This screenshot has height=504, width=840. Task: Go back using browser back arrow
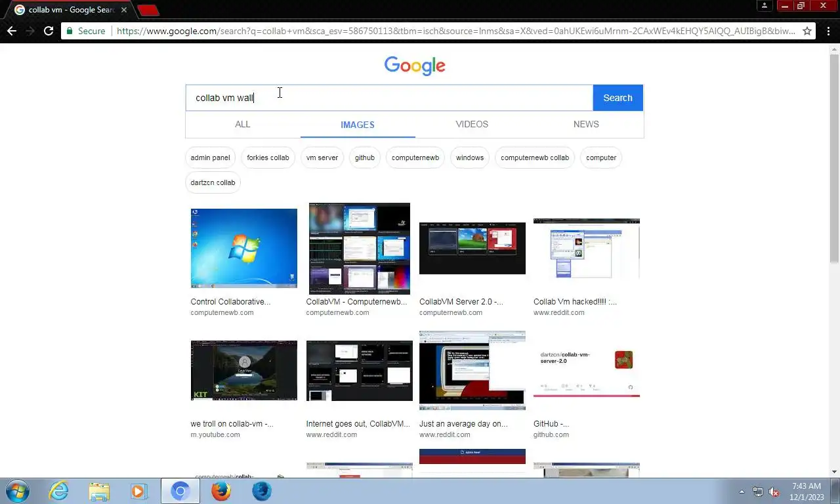tap(11, 31)
